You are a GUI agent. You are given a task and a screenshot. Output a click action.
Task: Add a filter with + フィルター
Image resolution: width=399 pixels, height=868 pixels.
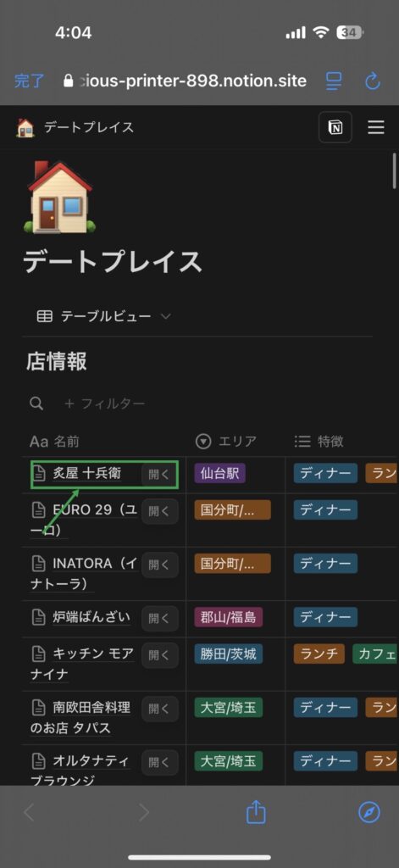(x=104, y=403)
